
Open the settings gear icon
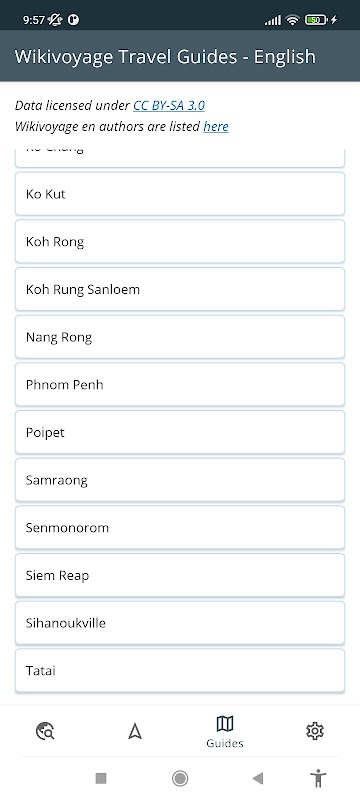[x=315, y=731]
